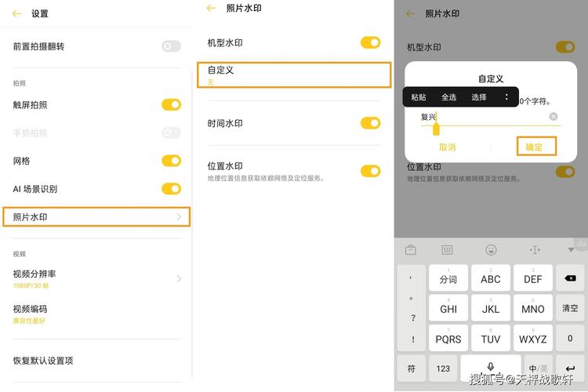
Task: Open the 照片水印 settings row
Action: [96, 216]
